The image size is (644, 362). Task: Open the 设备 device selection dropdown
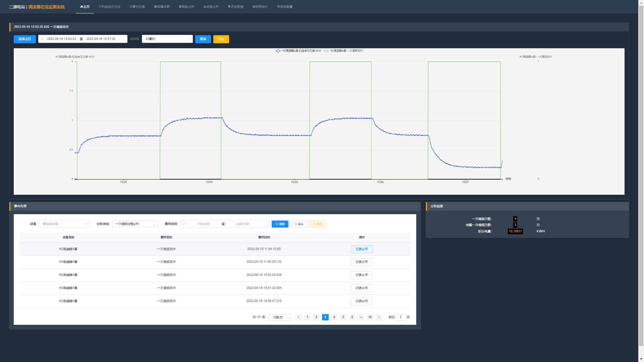(64, 224)
